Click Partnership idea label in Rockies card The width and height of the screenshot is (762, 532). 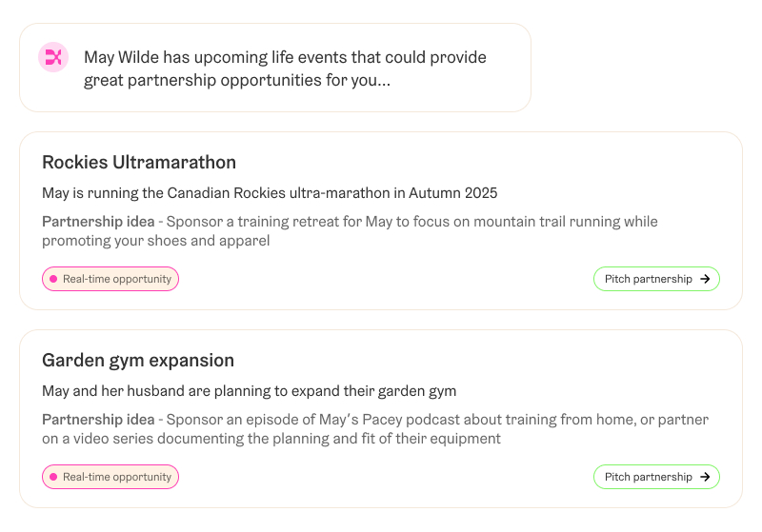[x=98, y=222]
